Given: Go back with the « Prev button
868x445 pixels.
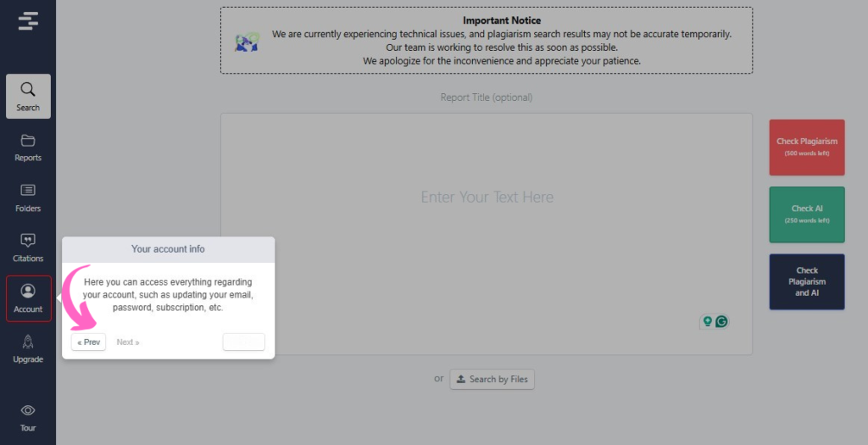Looking at the screenshot, I should coord(88,342).
